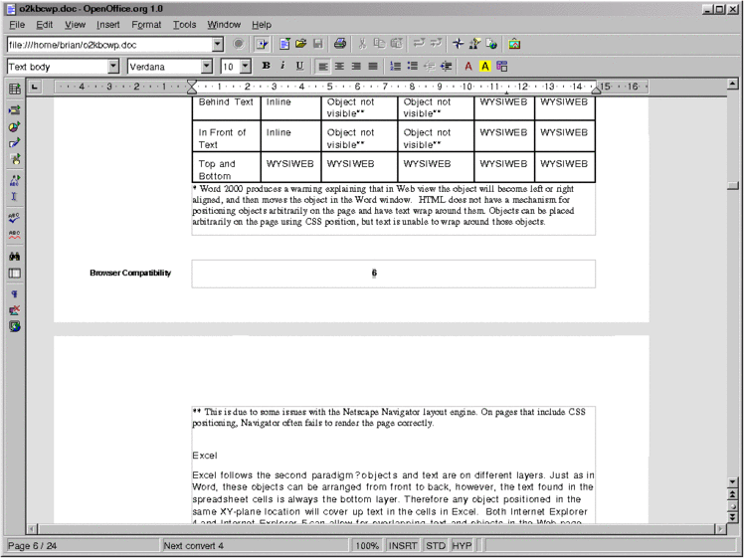
Task: Click the 100% zoom status field
Action: point(367,546)
